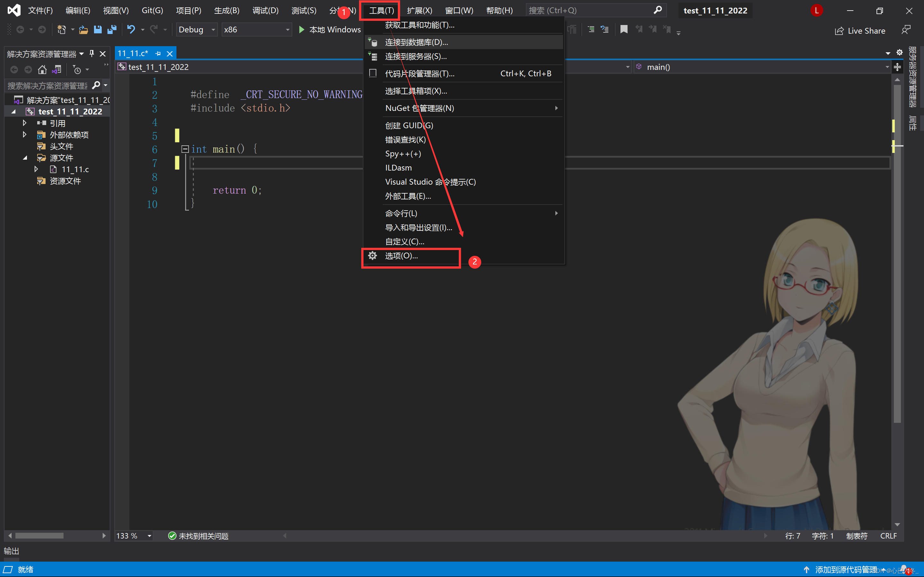Click the pending changes filter clock icon

click(x=77, y=70)
